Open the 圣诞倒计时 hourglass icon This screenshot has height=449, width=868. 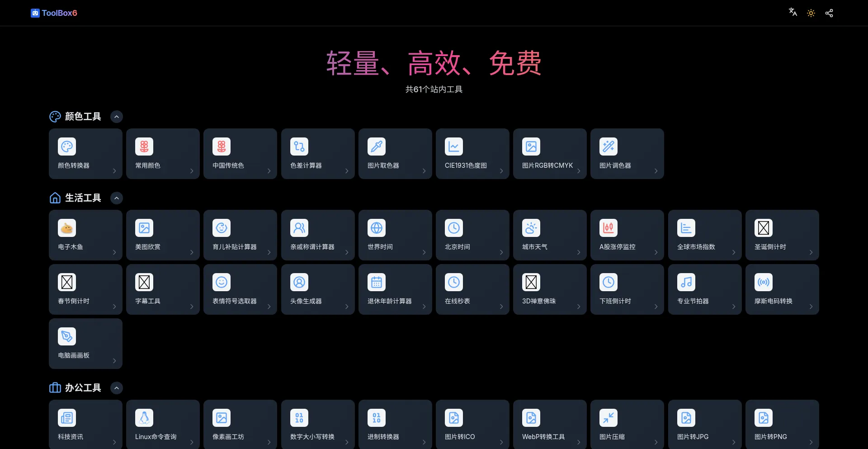[x=764, y=228]
